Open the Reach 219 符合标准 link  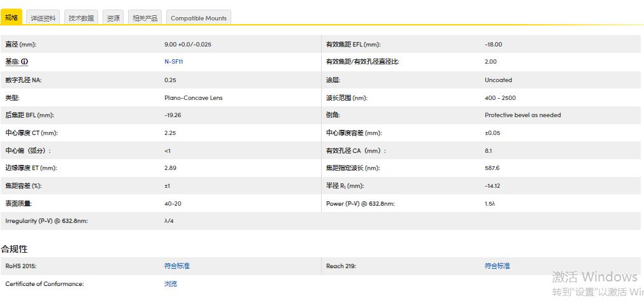coord(497,266)
